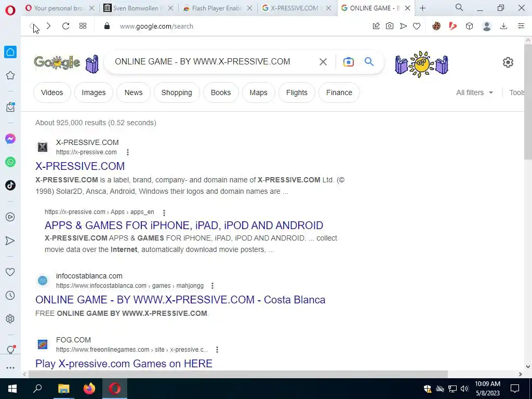This screenshot has width=532, height=399.
Task: Open the Windows Start menu
Action: pyautogui.click(x=12, y=389)
